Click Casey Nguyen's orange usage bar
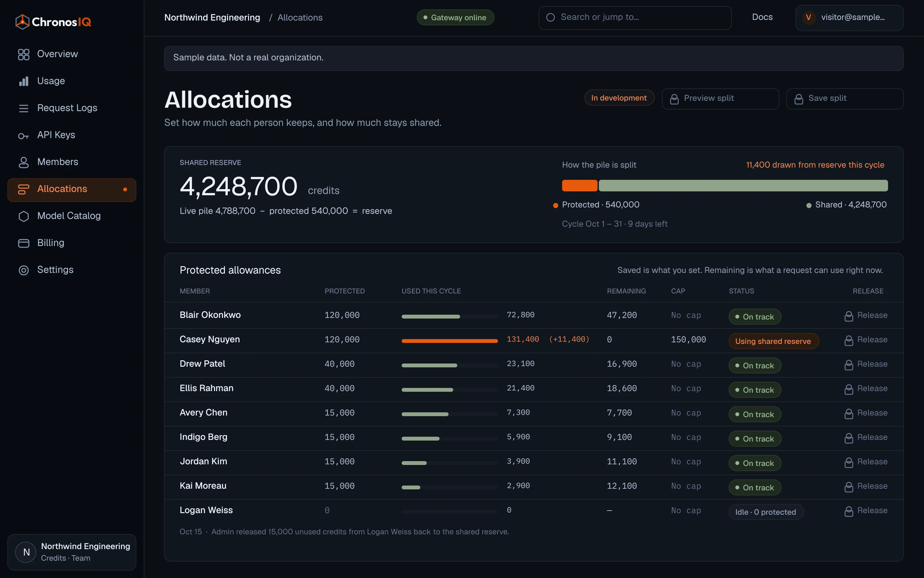The image size is (924, 578). (x=449, y=341)
